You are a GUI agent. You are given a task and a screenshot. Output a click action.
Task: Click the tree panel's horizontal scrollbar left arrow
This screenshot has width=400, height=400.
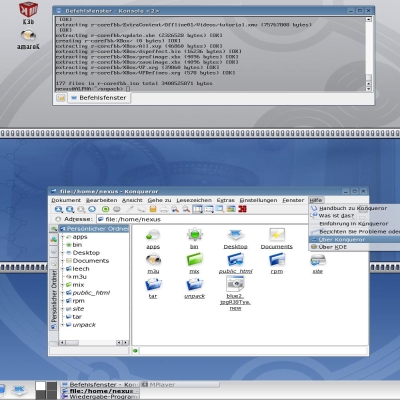[62, 343]
